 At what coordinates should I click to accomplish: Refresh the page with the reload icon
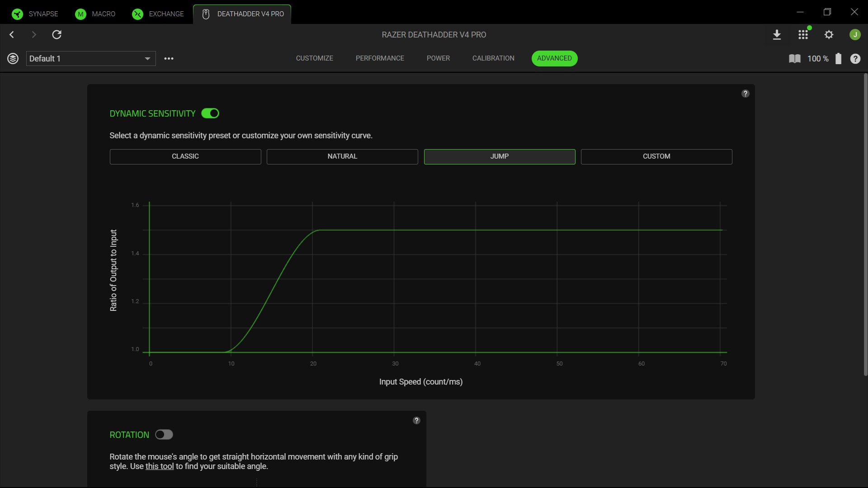coord(57,35)
